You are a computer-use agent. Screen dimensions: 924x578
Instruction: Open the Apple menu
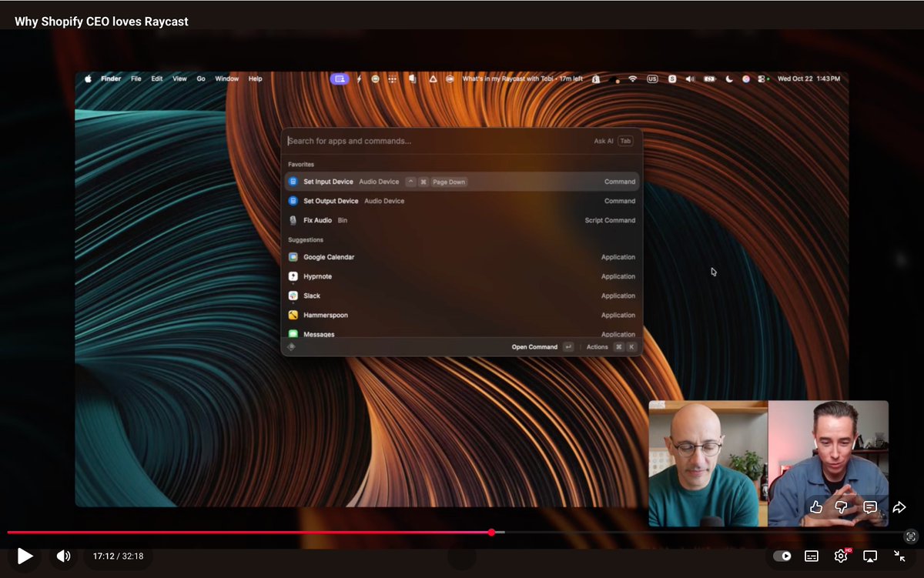point(88,79)
